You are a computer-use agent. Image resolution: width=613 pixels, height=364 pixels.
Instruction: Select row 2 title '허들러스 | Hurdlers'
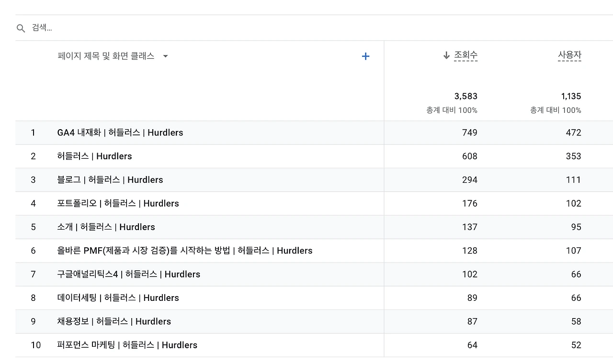click(x=94, y=156)
